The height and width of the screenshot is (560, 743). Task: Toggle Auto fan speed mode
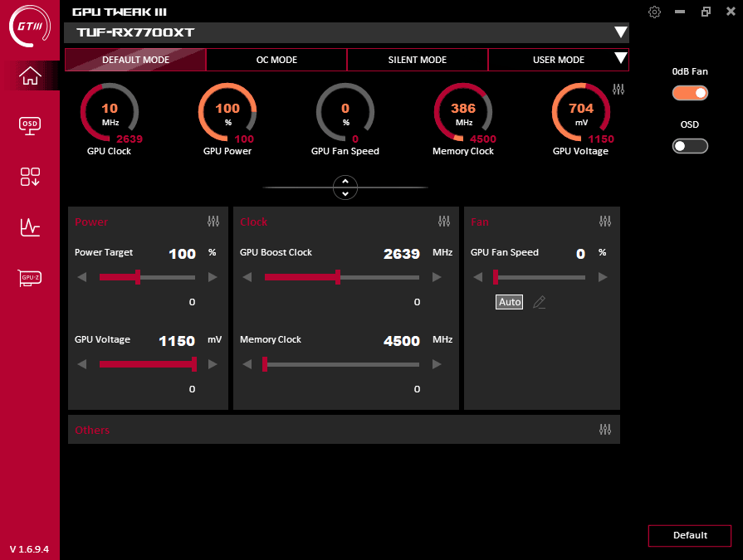tap(510, 302)
